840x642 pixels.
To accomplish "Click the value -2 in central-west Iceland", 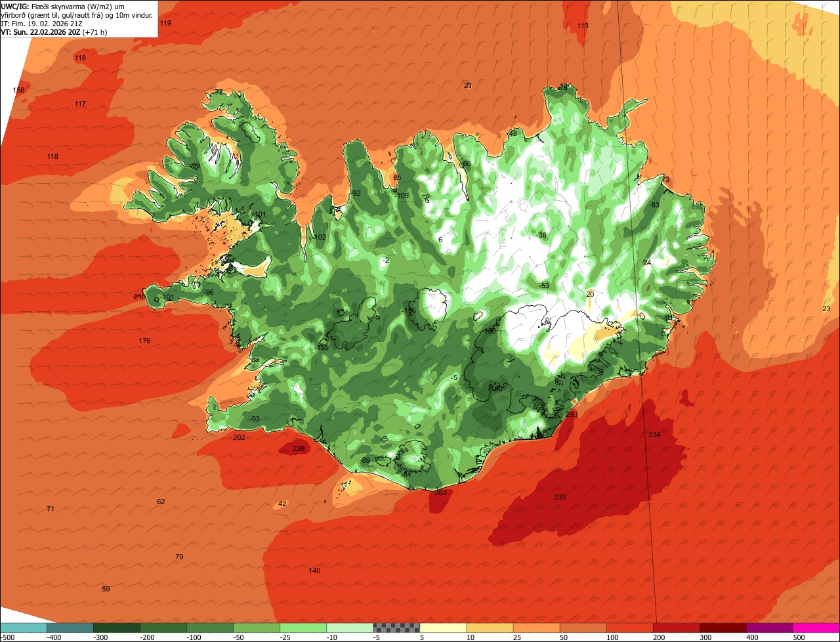I will coord(385,261).
